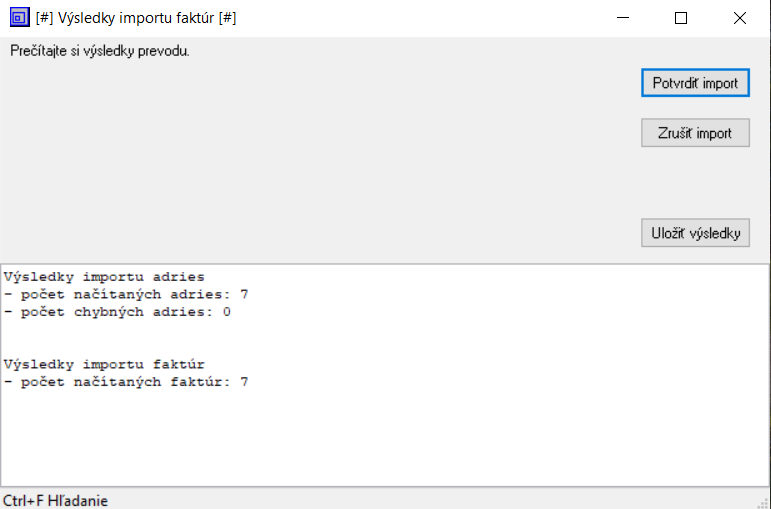Select the 'Výsledky importu faktúr' heading line

(104, 365)
